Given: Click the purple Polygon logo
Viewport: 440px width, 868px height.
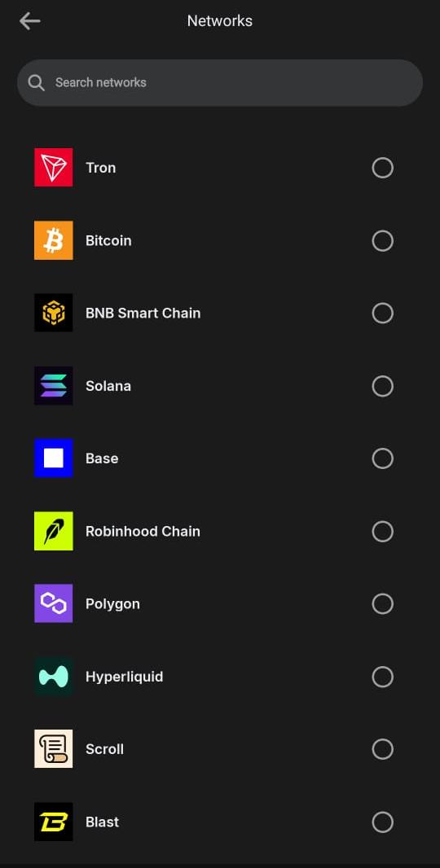Looking at the screenshot, I should (x=53, y=603).
